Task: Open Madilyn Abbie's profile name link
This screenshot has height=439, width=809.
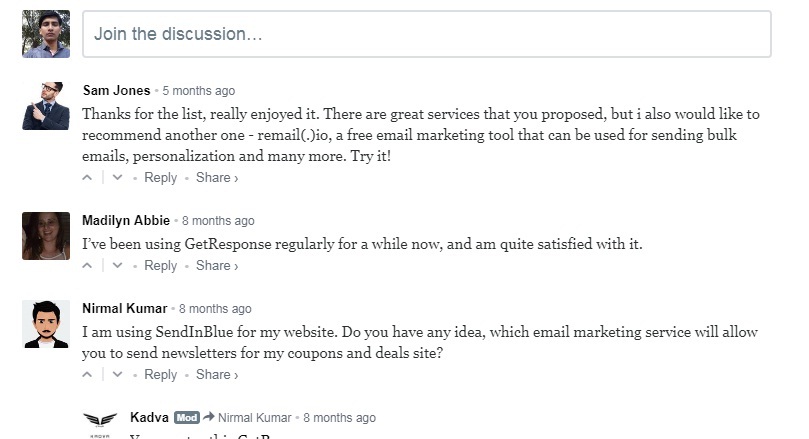Action: (x=126, y=220)
